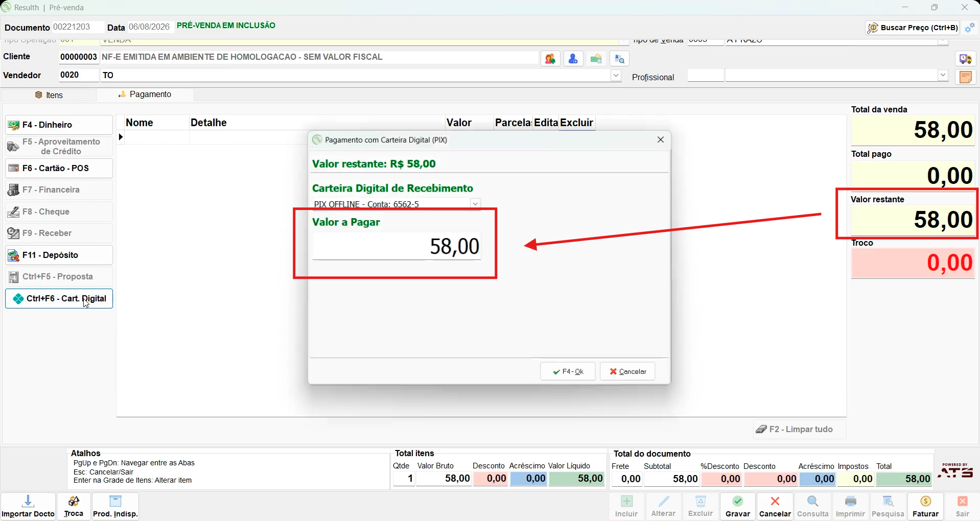Image resolution: width=980 pixels, height=521 pixels.
Task: Click Importar Docto toolbar icon
Action: pyautogui.click(x=28, y=506)
